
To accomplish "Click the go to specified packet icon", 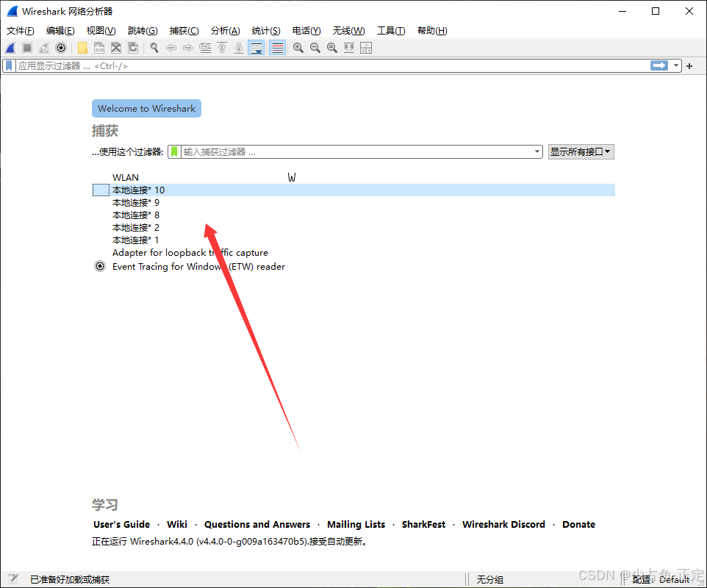I will point(205,48).
